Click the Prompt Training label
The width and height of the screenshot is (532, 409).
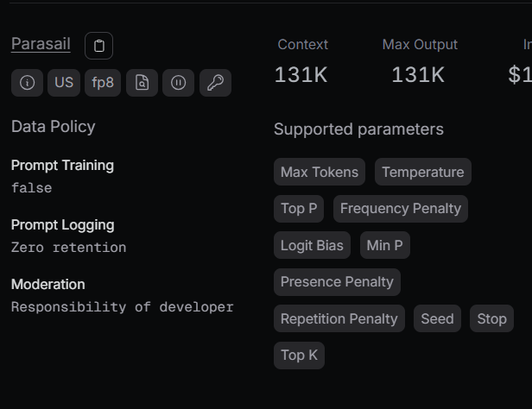62,166
